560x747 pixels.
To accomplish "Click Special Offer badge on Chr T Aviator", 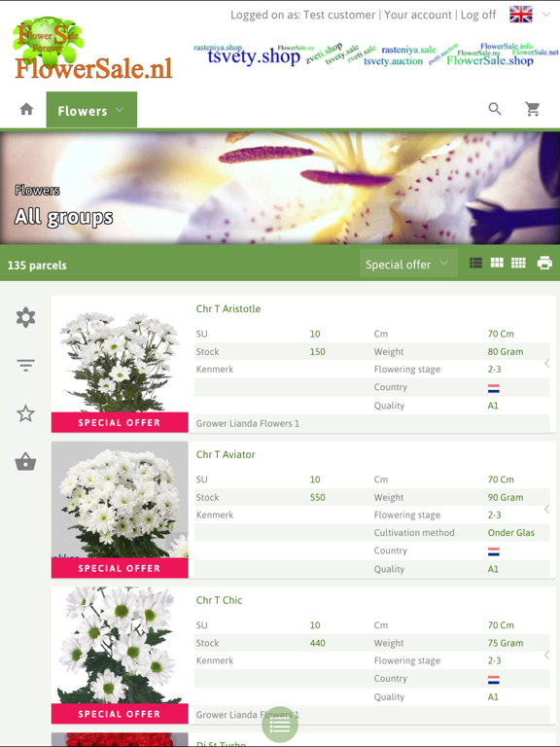I will [120, 568].
